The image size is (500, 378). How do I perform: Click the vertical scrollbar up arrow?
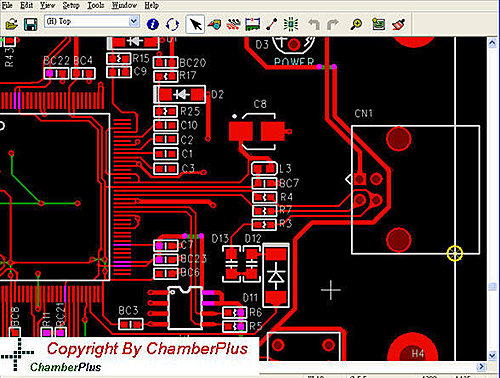click(x=492, y=43)
